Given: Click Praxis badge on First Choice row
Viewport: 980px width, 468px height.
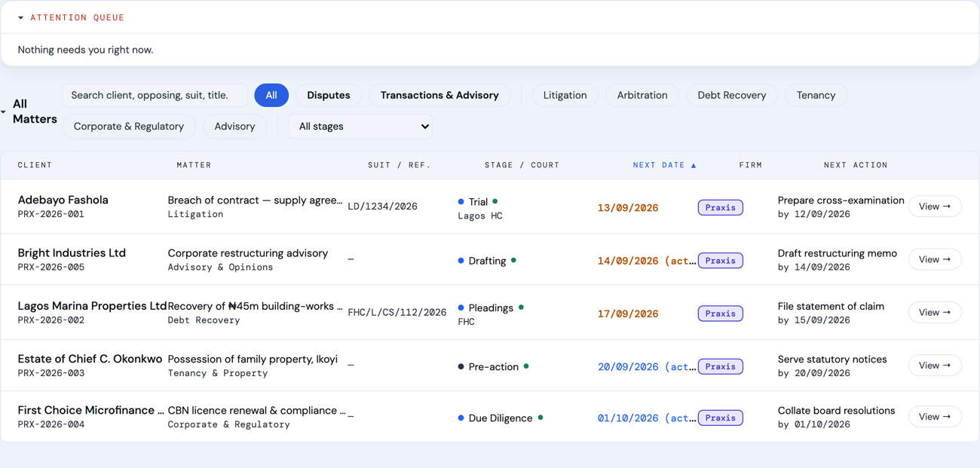Looking at the screenshot, I should [721, 418].
